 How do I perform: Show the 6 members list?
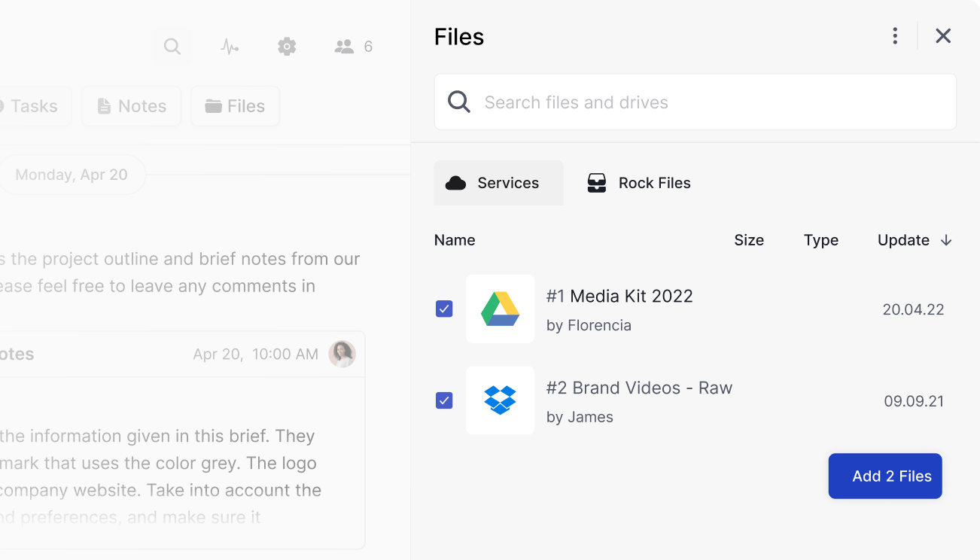tap(353, 47)
